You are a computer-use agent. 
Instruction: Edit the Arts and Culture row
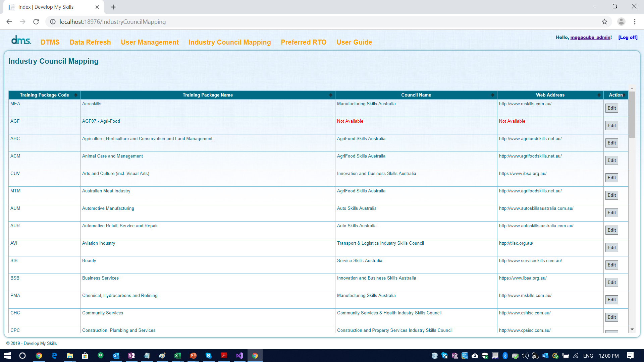[x=611, y=178]
